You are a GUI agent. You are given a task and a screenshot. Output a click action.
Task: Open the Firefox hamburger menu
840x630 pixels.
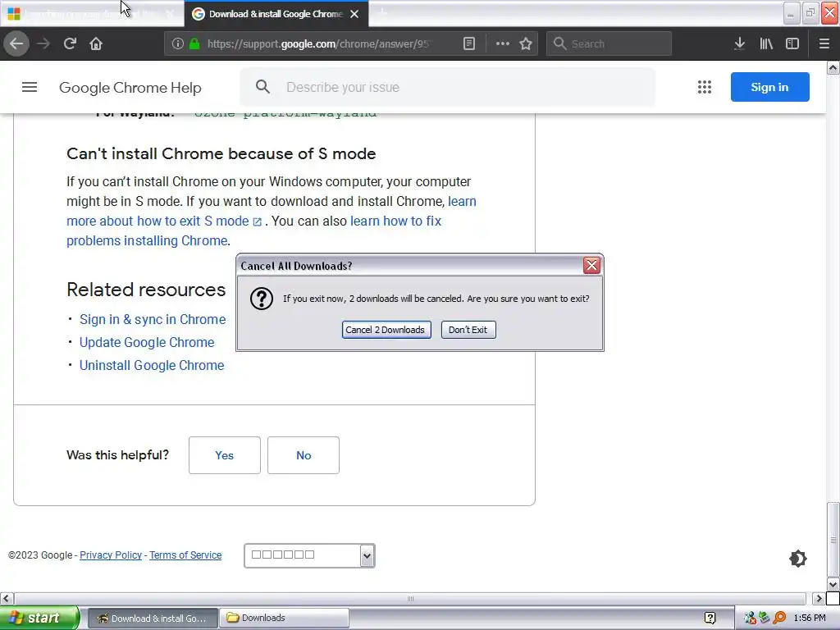[824, 43]
